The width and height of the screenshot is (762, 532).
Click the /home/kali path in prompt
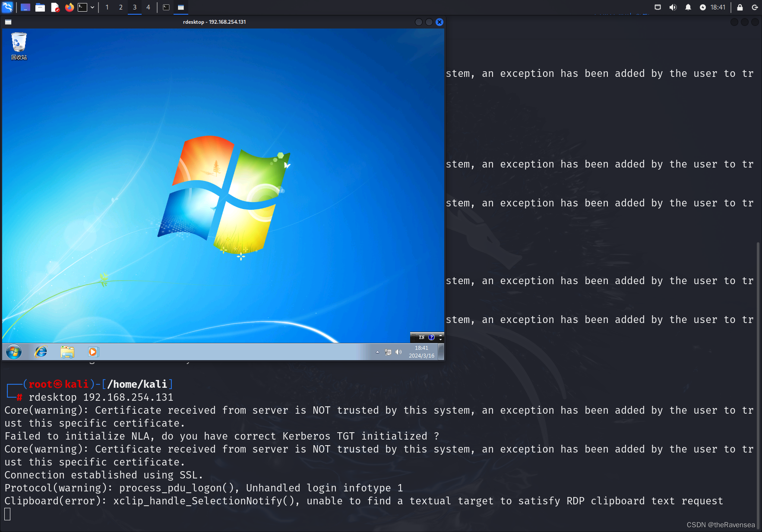[137, 384]
